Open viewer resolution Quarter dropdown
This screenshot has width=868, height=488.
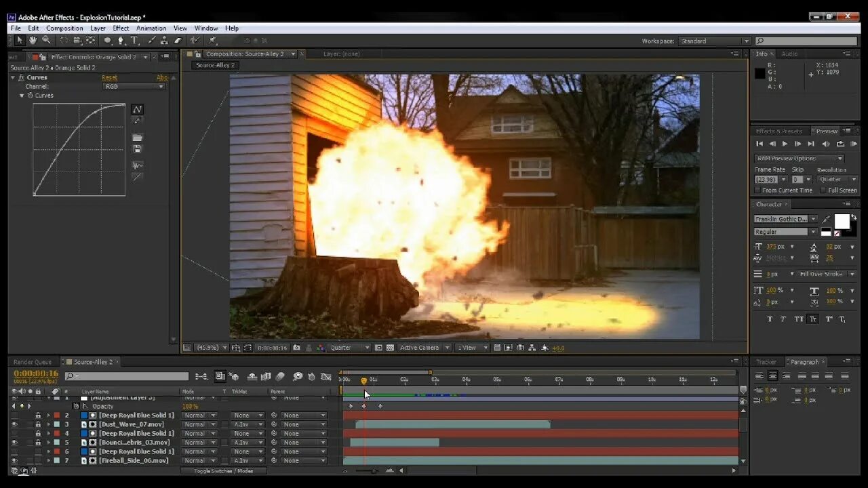(349, 348)
